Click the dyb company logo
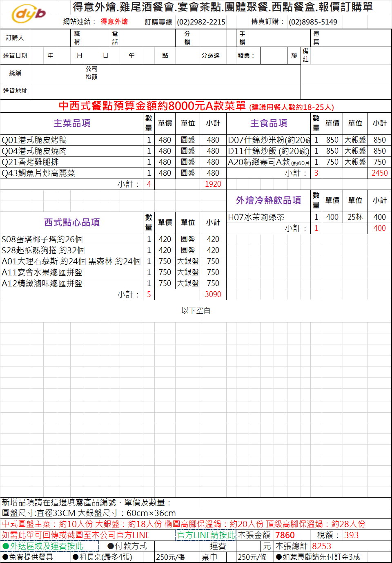The image size is (392, 563). 29,14
